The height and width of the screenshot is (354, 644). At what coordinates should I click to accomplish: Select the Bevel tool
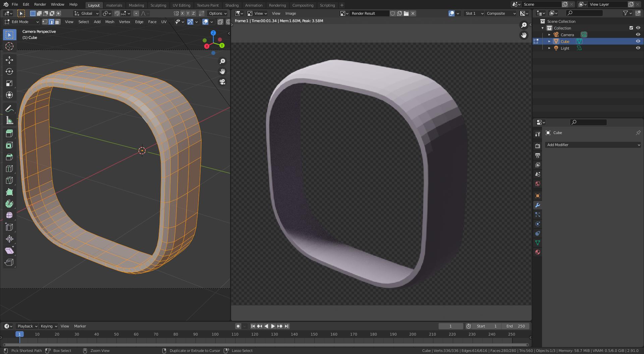[x=9, y=157]
